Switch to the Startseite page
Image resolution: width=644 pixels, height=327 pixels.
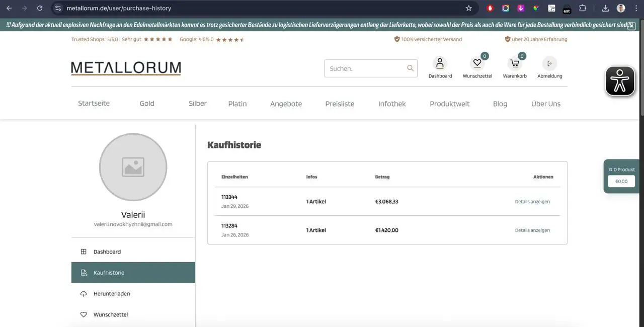94,104
